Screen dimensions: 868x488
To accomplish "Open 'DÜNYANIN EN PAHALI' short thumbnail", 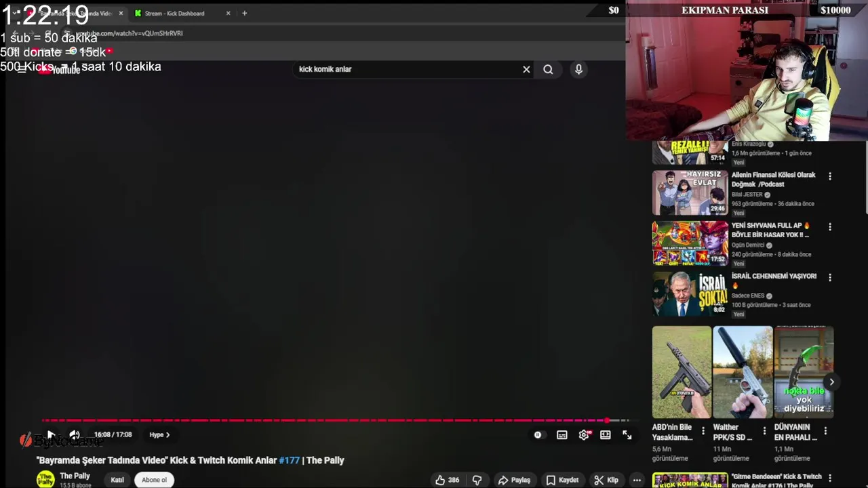I will [x=804, y=372].
